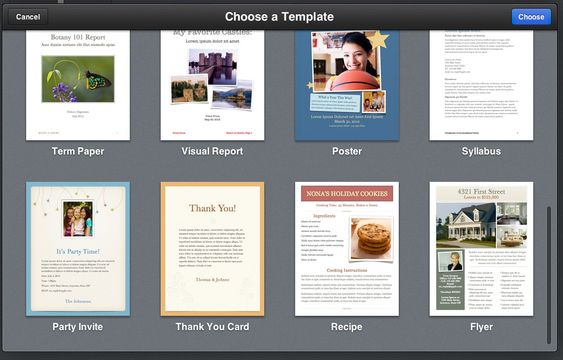563x360 pixels.
Task: Cancel the template chooser
Action: coord(28,17)
